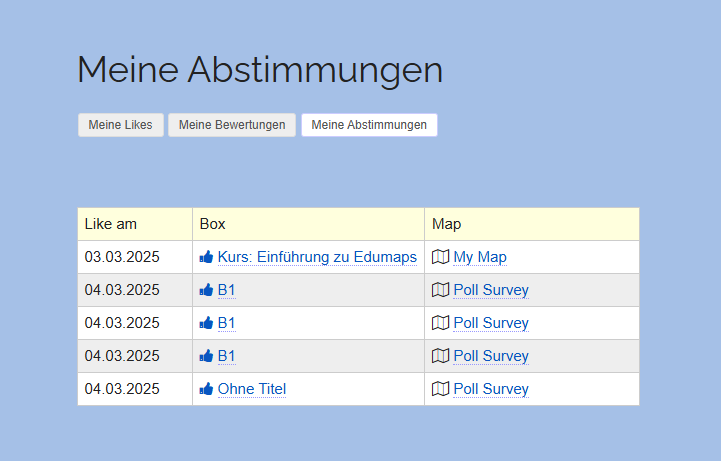721x461 pixels.
Task: Click map icon in the first B1 row
Action: (440, 290)
